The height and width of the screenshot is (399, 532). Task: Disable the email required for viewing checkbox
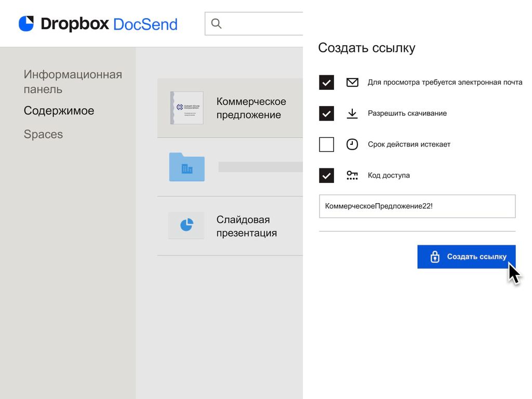(326, 82)
